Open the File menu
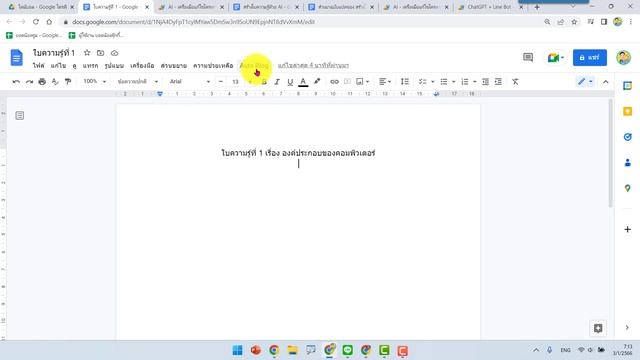The width and height of the screenshot is (640, 360). pyautogui.click(x=39, y=65)
